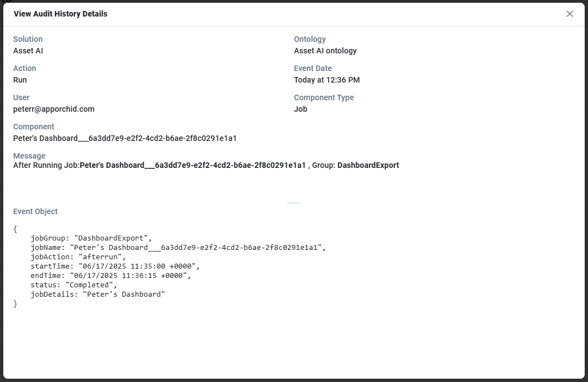Click the View Audit History Details title
The image size is (588, 382).
61,14
